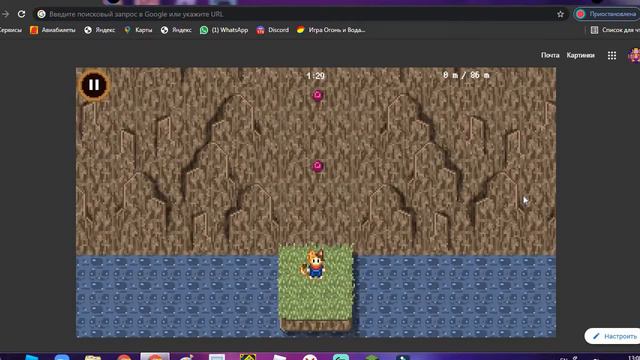Open the first Яндекс bookmark
640x360 pixels.
coord(100,30)
